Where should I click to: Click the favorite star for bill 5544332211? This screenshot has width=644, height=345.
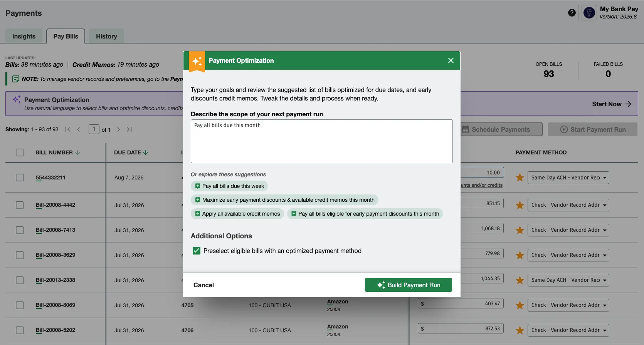[x=520, y=178]
